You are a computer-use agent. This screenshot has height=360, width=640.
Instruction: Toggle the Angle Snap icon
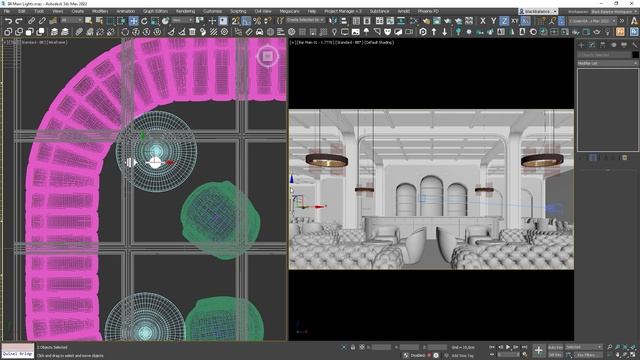click(x=246, y=21)
